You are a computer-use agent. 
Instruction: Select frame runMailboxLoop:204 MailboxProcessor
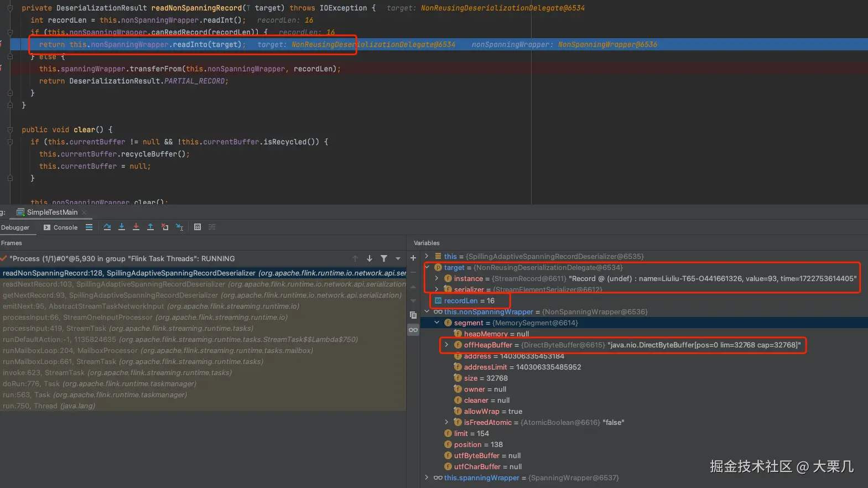point(203,350)
